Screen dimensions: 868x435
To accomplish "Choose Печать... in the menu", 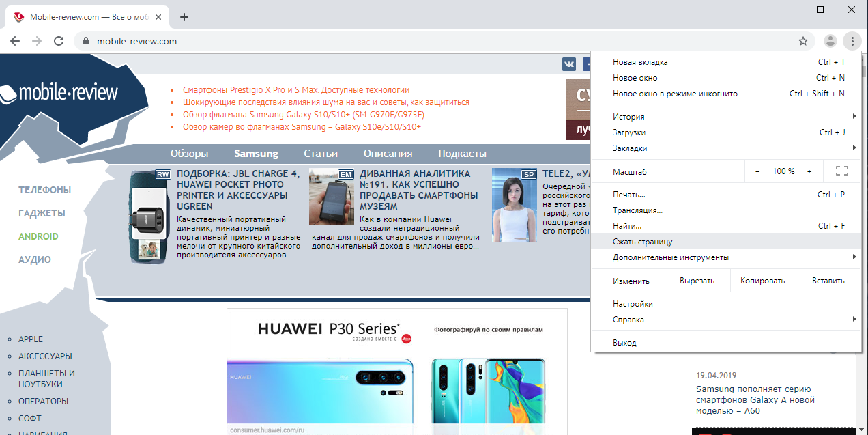I will coord(726,195).
